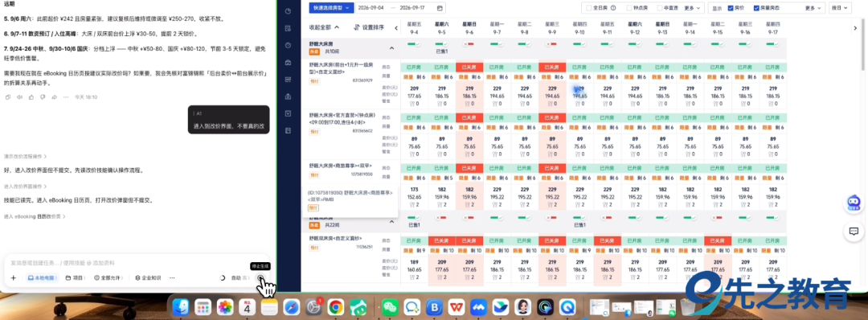Click the start date field 2026-09-04

pyautogui.click(x=371, y=8)
